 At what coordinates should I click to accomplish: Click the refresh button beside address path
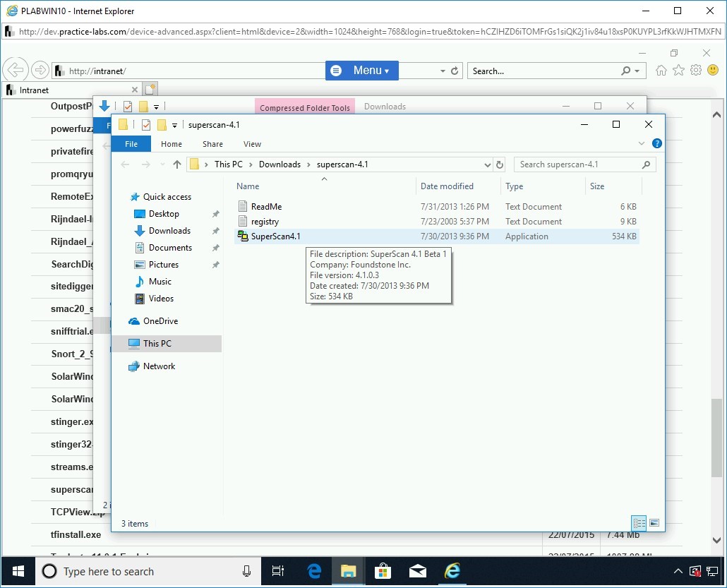pyautogui.click(x=500, y=164)
